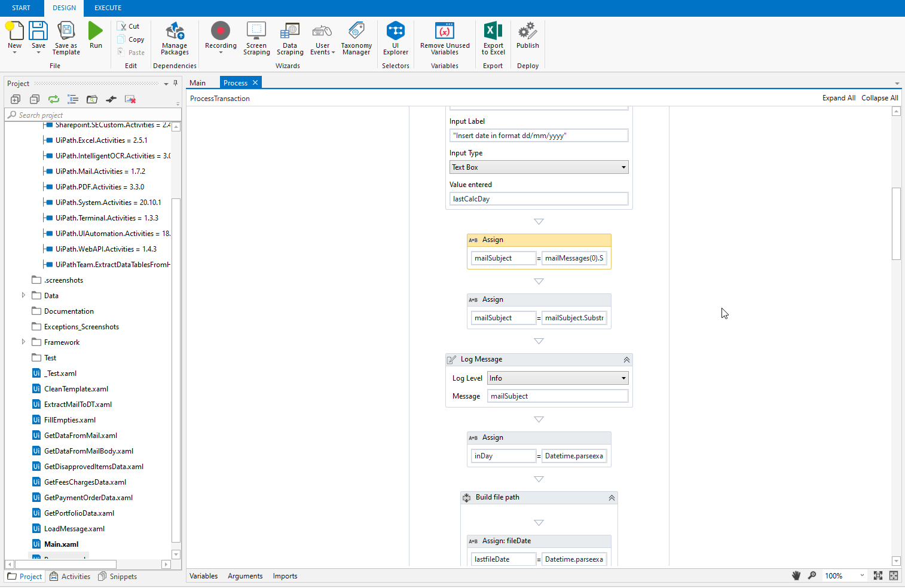The width and height of the screenshot is (905, 588).
Task: Open the Variables panel
Action: (204, 576)
